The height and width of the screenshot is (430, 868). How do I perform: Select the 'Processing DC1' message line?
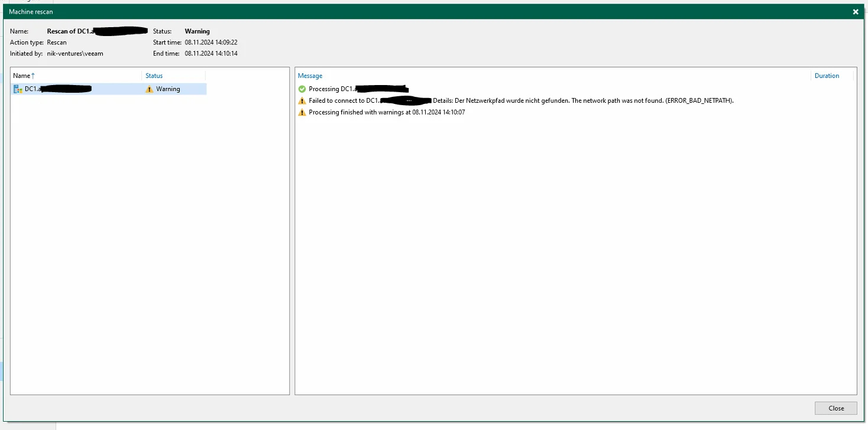[x=359, y=89]
